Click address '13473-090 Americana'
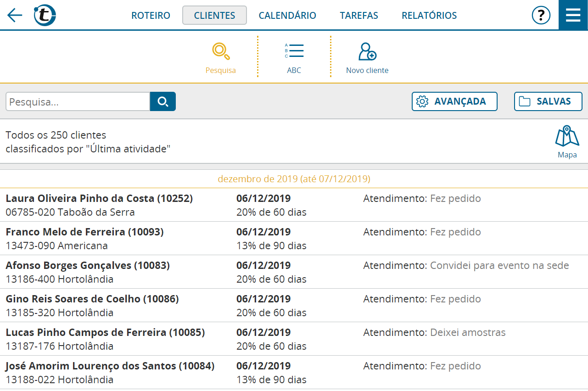Image resolution: width=588 pixels, height=391 pixels. point(57,246)
